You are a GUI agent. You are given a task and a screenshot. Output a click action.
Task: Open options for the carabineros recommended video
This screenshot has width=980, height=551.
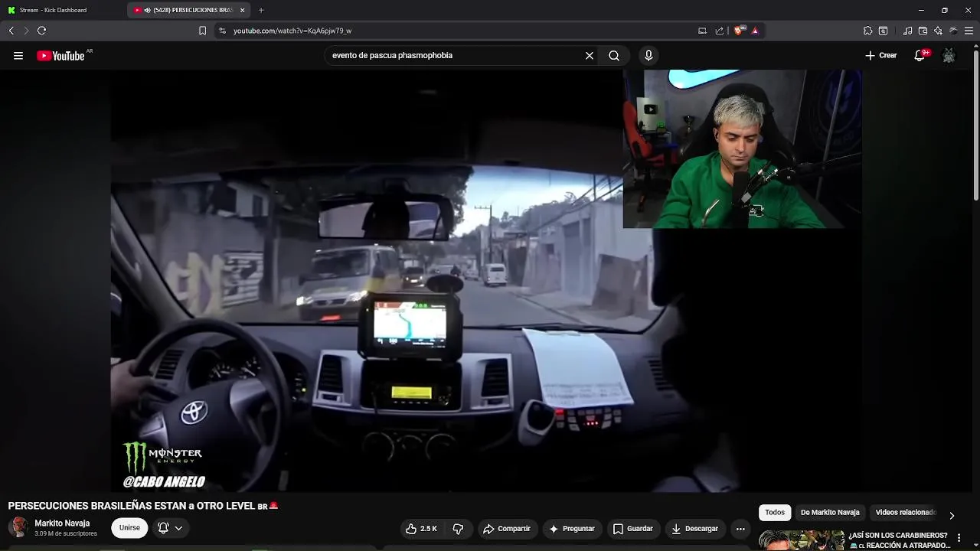[x=959, y=538]
